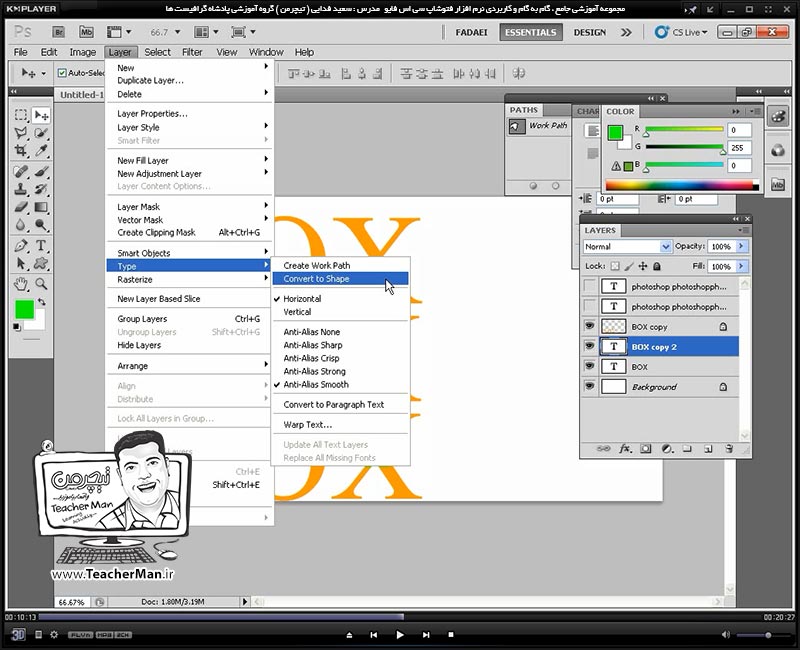Select the Eraser tool
The width and height of the screenshot is (800, 650).
(x=20, y=207)
